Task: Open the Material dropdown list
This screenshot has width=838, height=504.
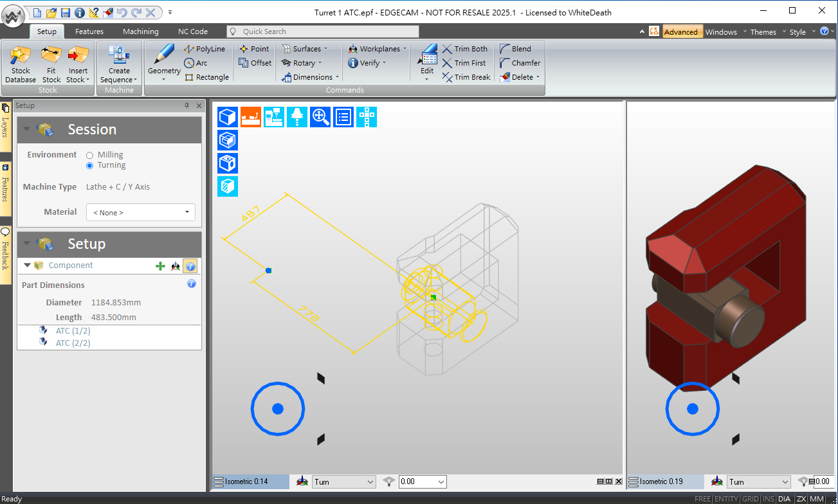Action: pos(141,212)
